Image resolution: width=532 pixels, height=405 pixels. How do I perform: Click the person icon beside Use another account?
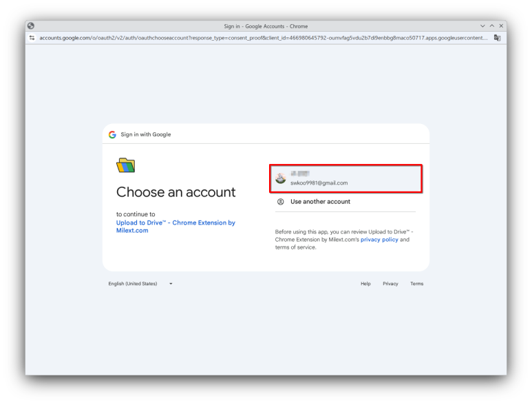[x=281, y=202]
